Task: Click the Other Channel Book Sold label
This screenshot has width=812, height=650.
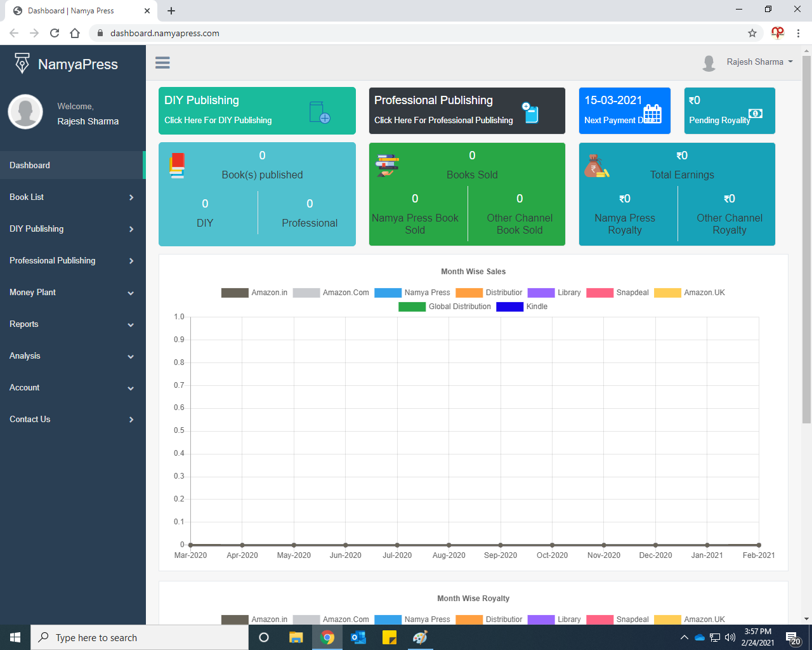Action: point(520,224)
